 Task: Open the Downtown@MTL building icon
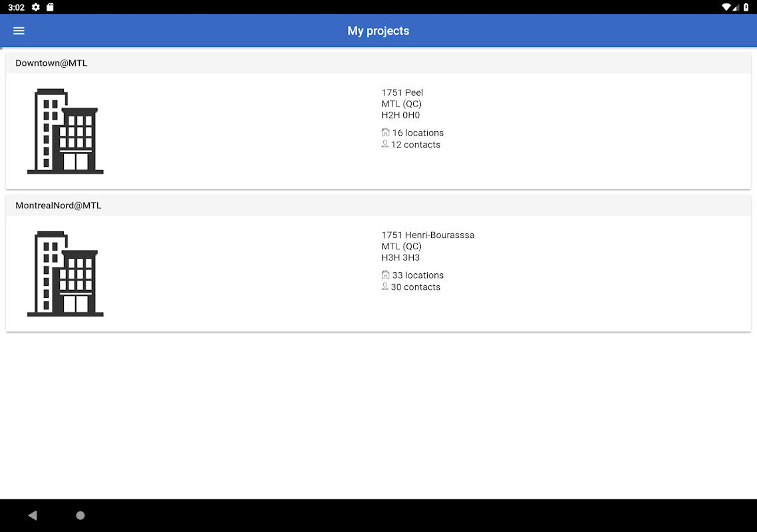(x=65, y=131)
